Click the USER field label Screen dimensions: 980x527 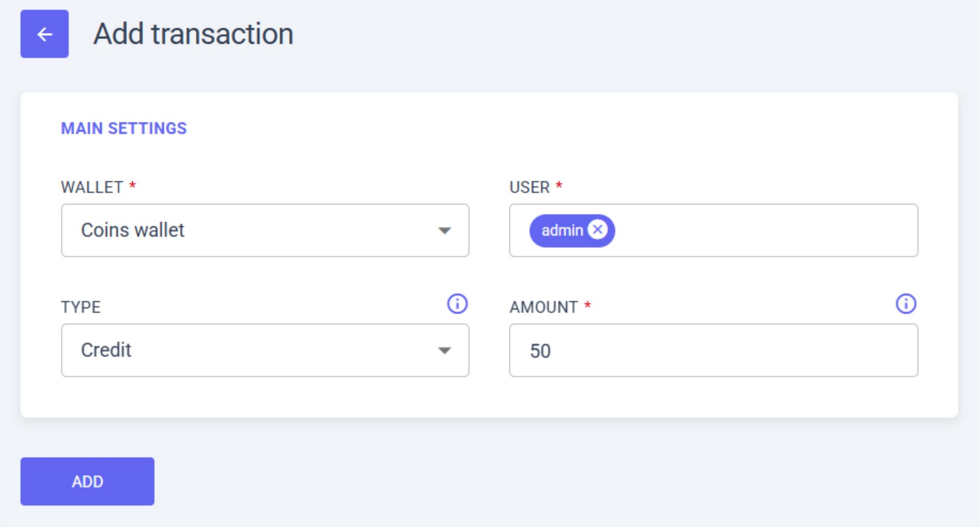click(529, 187)
